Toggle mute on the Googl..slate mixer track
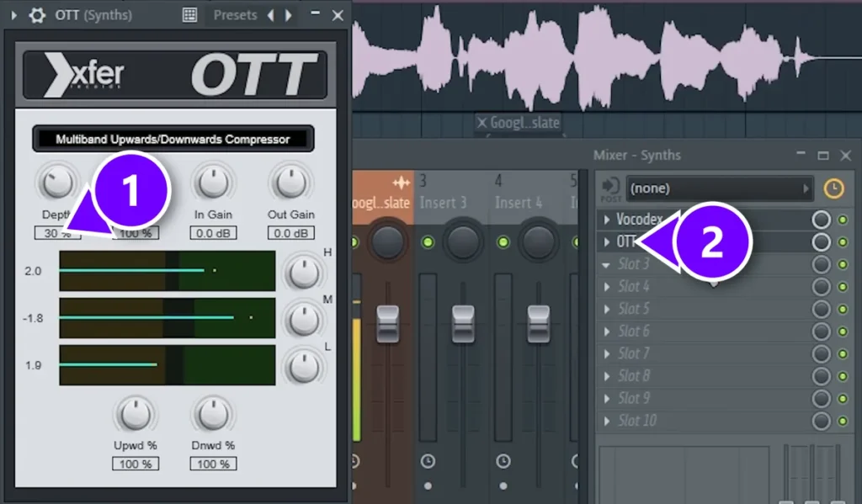The width and height of the screenshot is (862, 504). click(x=354, y=241)
